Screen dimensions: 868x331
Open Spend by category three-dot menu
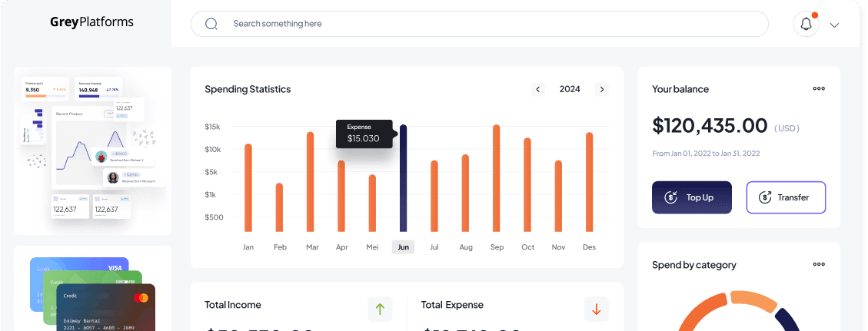(819, 264)
